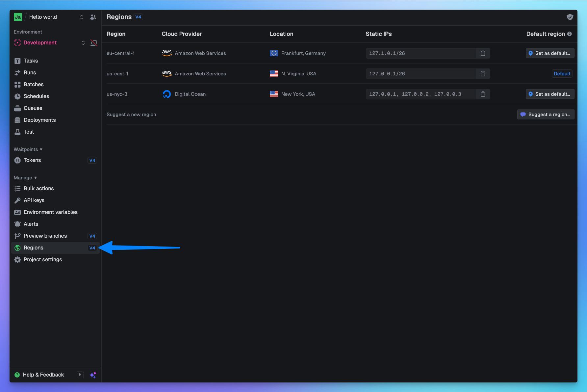This screenshot has height=392, width=587.
Task: Click the Tokens waitpoint icon
Action: coord(17,160)
